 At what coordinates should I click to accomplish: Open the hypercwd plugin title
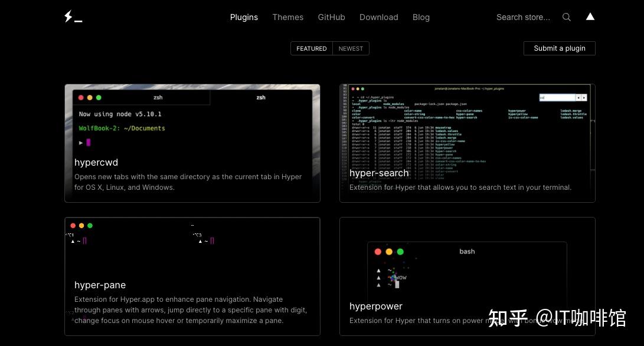(96, 162)
